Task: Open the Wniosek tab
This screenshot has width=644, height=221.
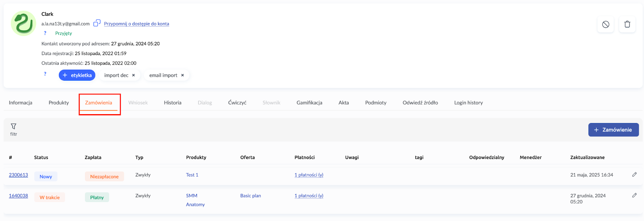Action: tap(138, 103)
